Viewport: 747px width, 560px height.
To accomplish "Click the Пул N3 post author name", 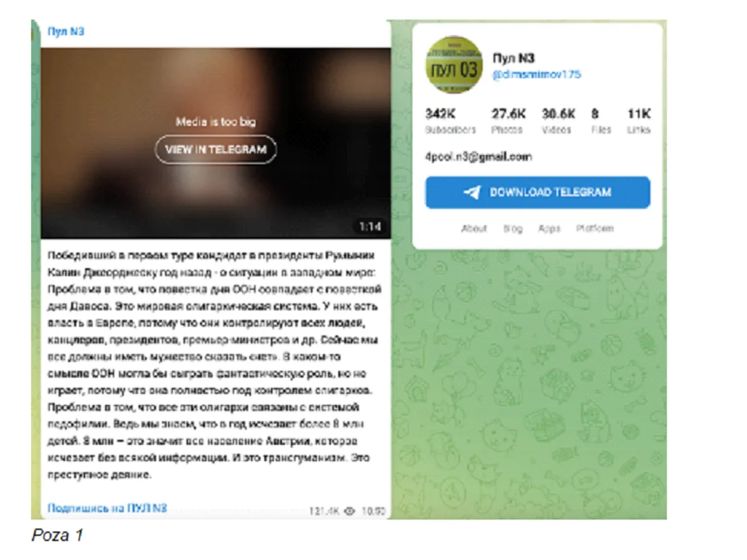I will click(x=66, y=31).
